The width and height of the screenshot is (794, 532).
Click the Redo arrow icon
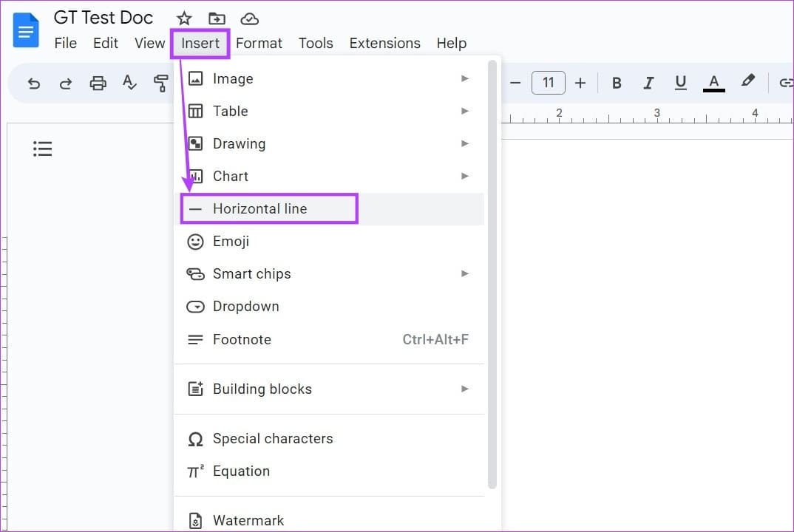pos(66,83)
